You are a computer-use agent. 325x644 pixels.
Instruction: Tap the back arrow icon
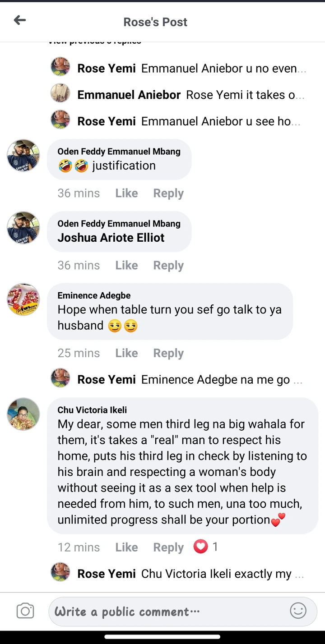coord(20,20)
